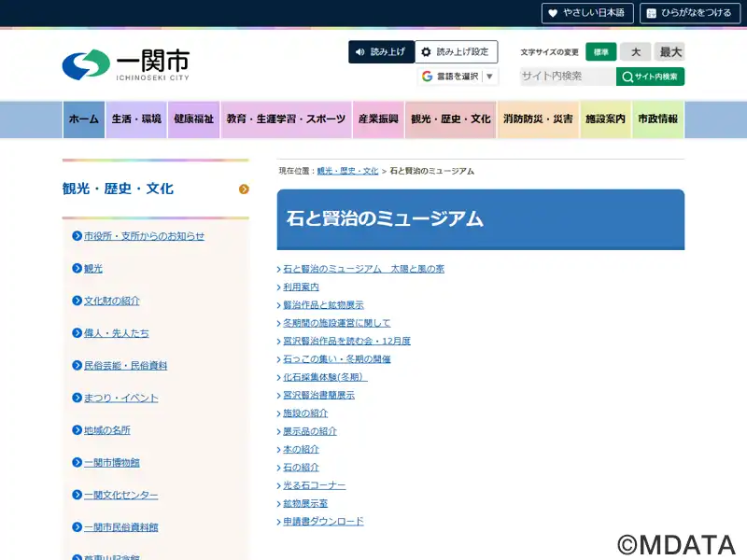Set font size to 最大

669,52
